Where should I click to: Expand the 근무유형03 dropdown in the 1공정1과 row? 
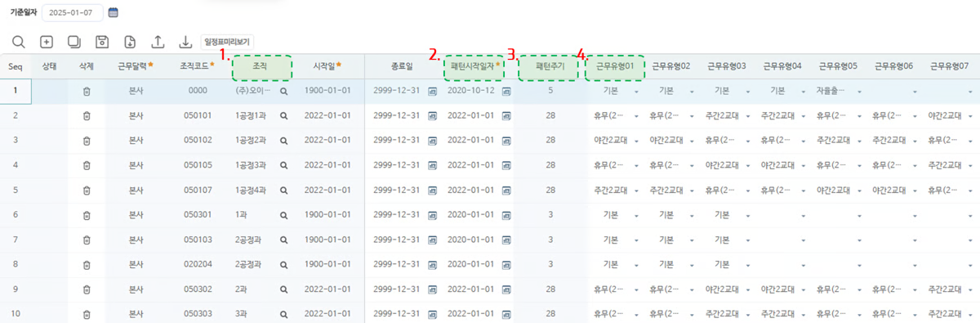pos(747,116)
